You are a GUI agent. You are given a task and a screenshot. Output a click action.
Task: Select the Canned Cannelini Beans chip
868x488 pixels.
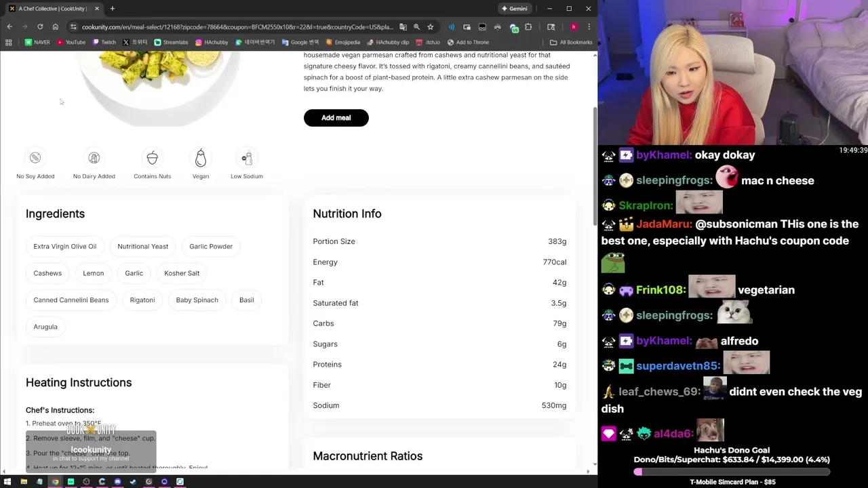(x=71, y=300)
